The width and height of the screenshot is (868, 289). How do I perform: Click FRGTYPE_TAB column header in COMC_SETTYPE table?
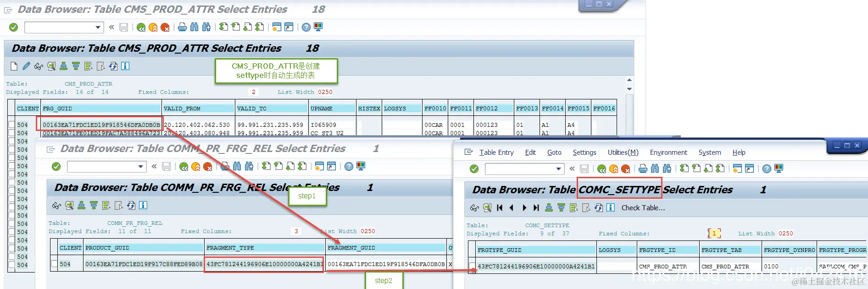click(x=730, y=250)
